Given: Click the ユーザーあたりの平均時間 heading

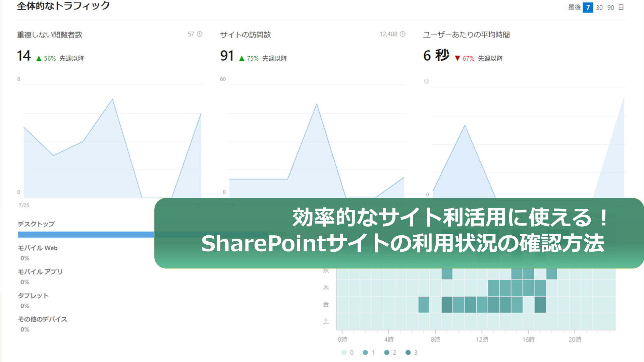Looking at the screenshot, I should [467, 35].
